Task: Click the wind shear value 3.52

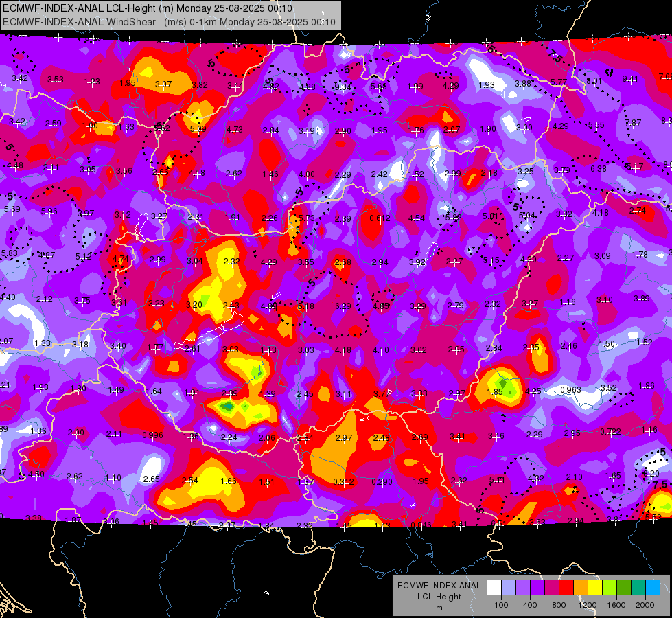Action: [x=608, y=388]
